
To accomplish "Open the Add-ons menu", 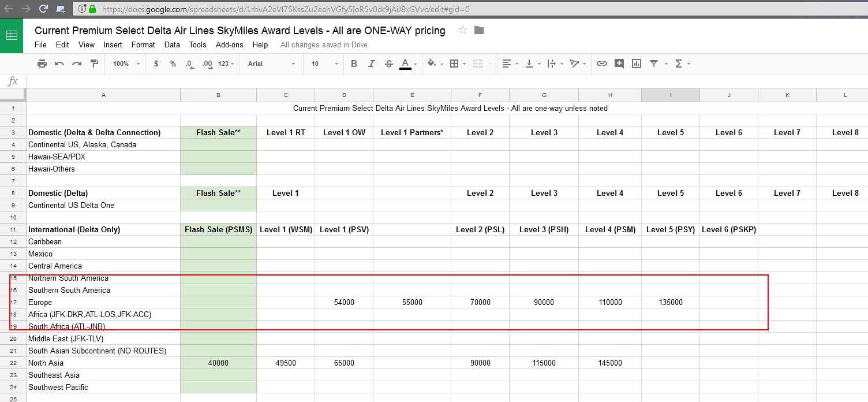I will 229,44.
